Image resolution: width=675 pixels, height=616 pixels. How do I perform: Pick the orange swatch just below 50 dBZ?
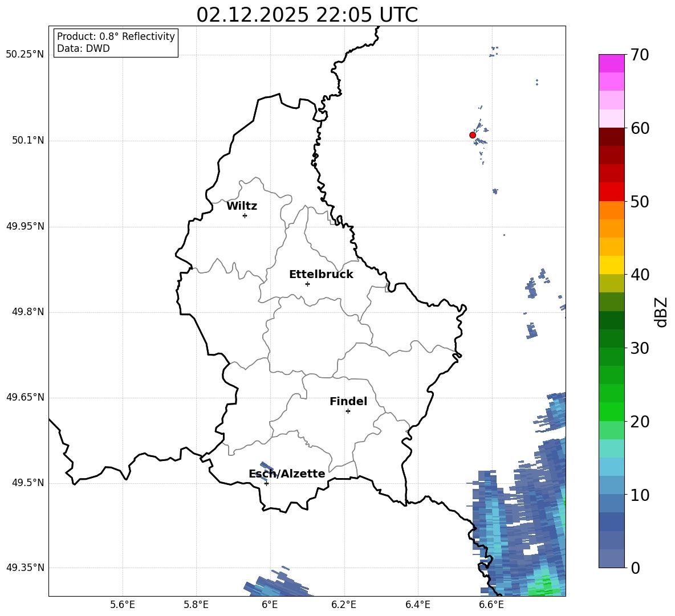612,210
